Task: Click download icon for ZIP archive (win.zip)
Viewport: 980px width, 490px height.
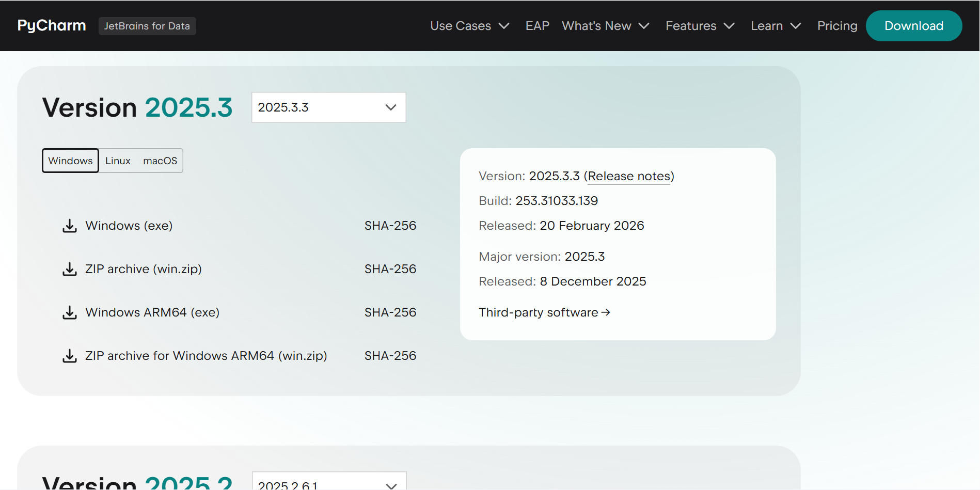Action: click(x=70, y=269)
